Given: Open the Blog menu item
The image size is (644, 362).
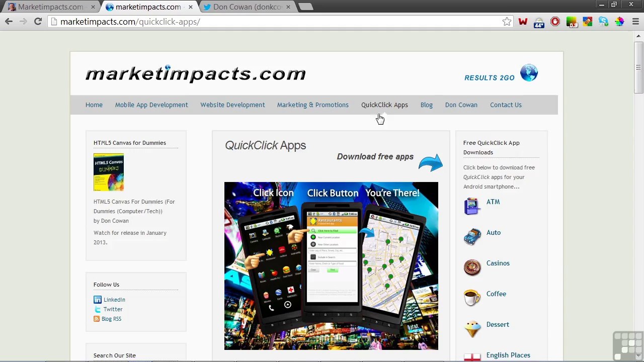Looking at the screenshot, I should coord(427,105).
